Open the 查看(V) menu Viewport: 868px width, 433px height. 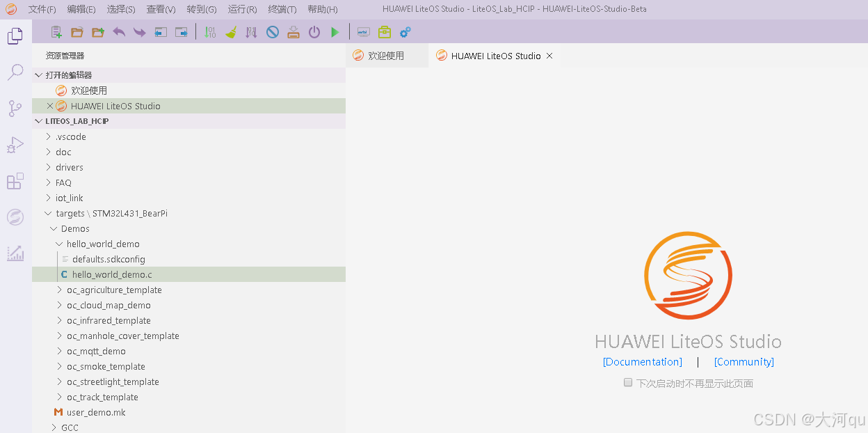[x=161, y=9]
